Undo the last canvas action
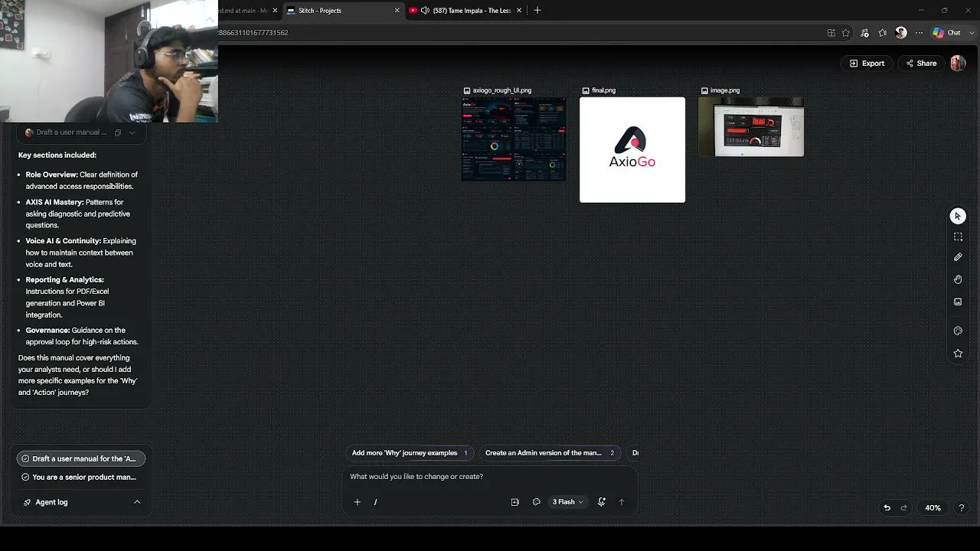 click(x=887, y=507)
